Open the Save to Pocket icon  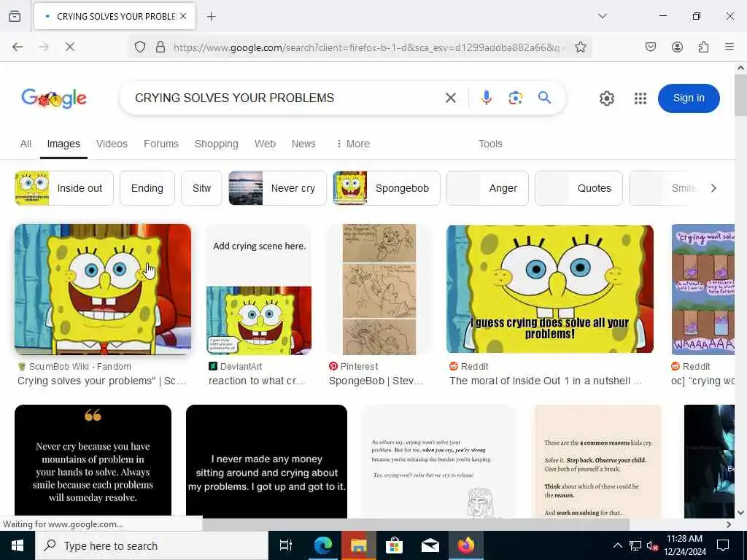[650, 47]
